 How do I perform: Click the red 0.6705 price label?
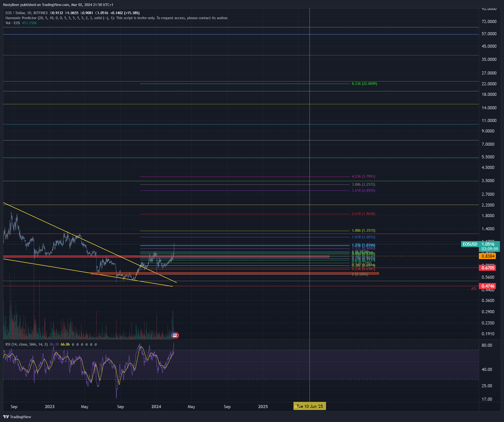click(x=487, y=268)
